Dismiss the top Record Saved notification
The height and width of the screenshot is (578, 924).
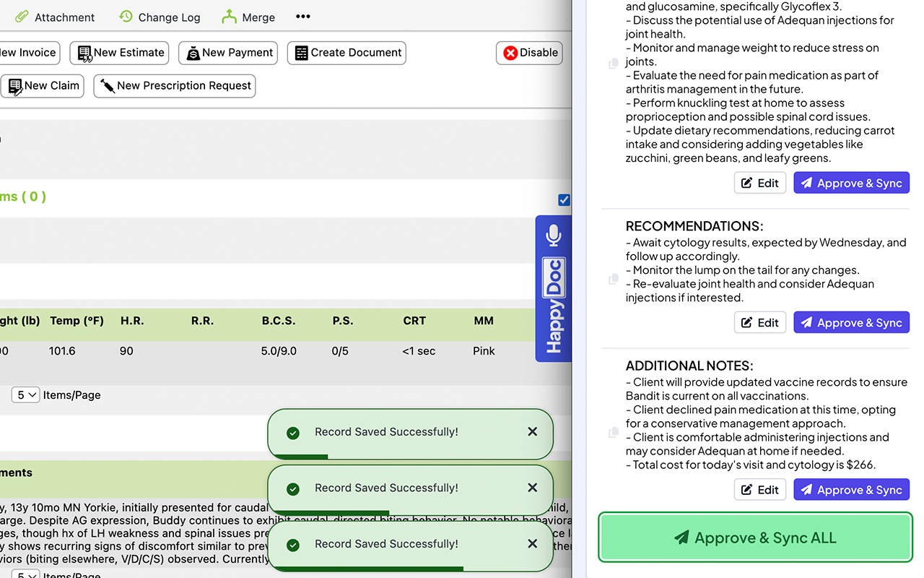[x=532, y=431]
